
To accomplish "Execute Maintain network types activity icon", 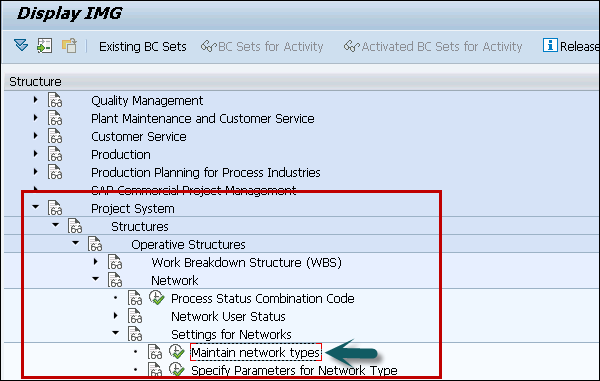I will [x=176, y=352].
